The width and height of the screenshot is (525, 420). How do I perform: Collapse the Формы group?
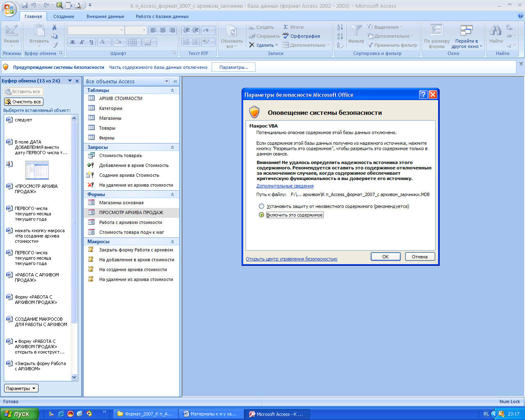172,194
